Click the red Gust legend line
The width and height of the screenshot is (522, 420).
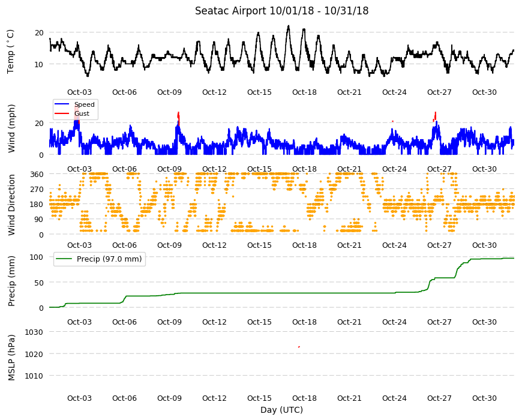[x=62, y=113]
